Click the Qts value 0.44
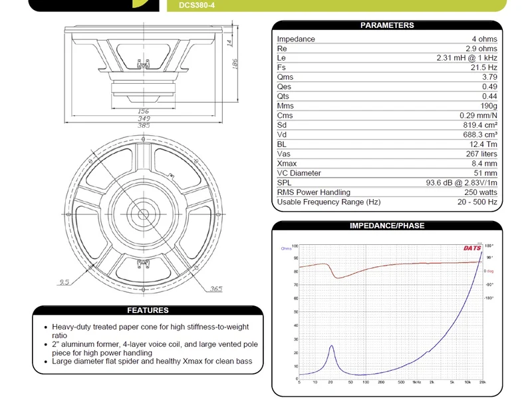This screenshot has width=532, height=404. [489, 96]
